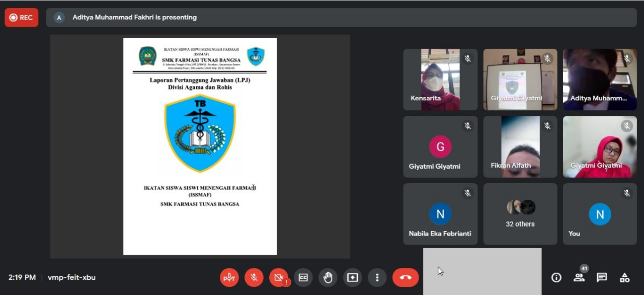Image resolution: width=644 pixels, height=295 pixels.
Task: Click the 2:19 PM clock text
Action: tap(22, 277)
